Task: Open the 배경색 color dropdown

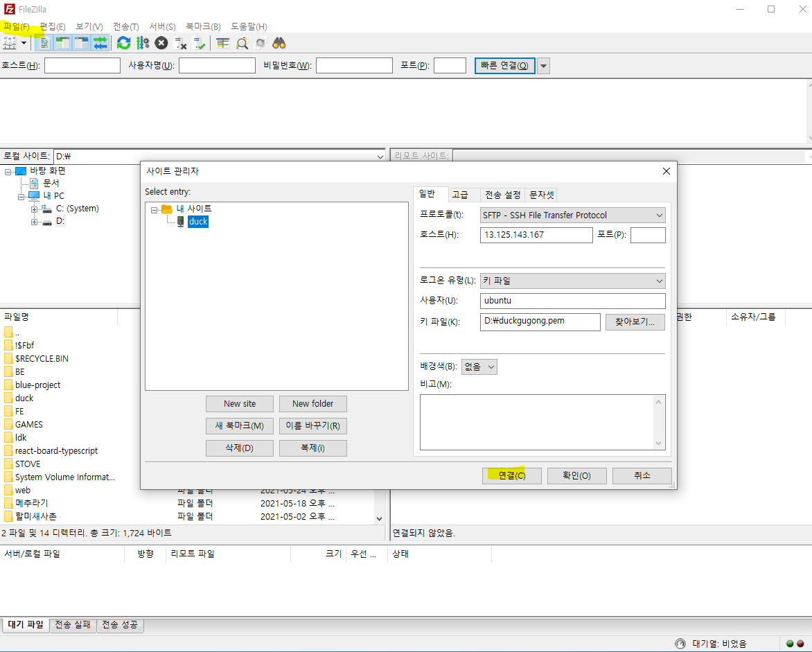Action: (x=479, y=367)
